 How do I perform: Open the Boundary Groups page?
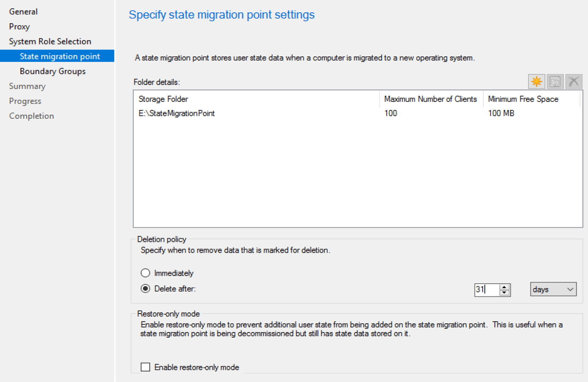pyautogui.click(x=52, y=71)
